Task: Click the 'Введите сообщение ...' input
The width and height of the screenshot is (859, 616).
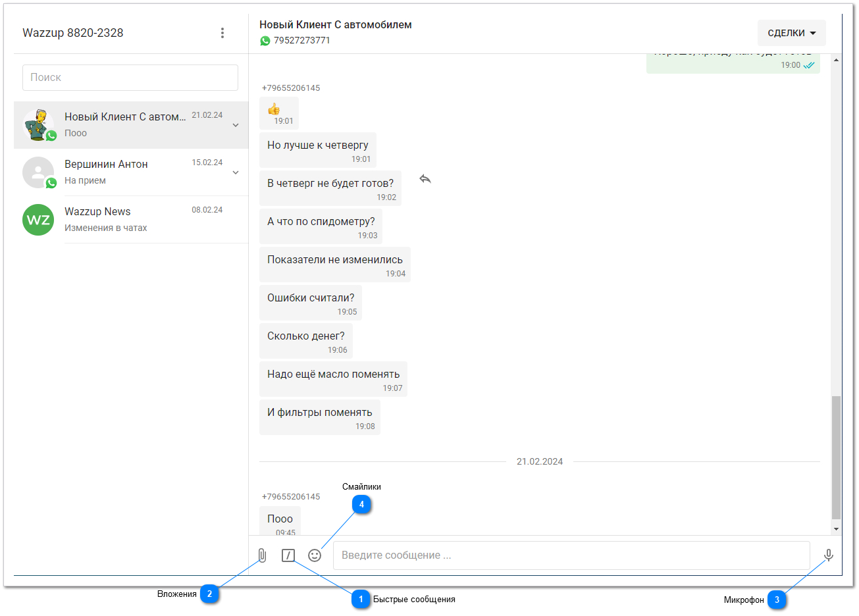Action: click(x=571, y=555)
